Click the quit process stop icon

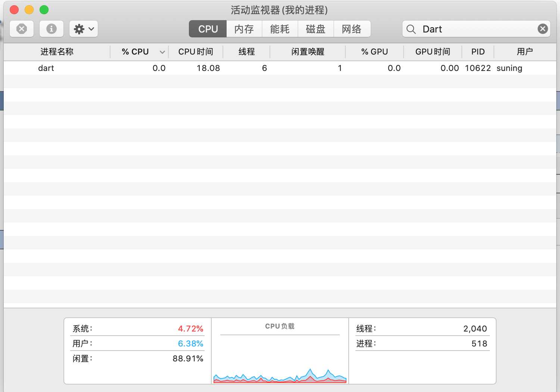22,29
